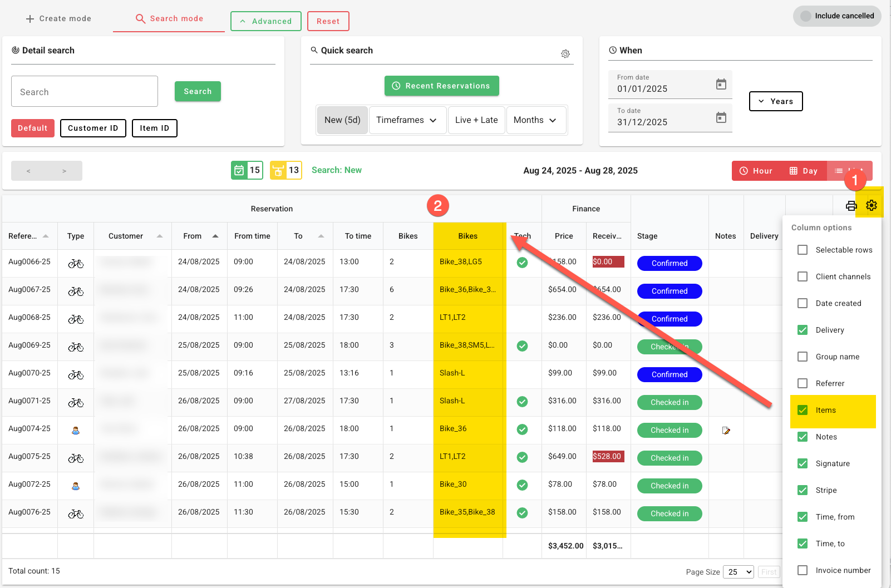891x588 pixels.
Task: Select the Live + Late filter
Action: pyautogui.click(x=476, y=120)
